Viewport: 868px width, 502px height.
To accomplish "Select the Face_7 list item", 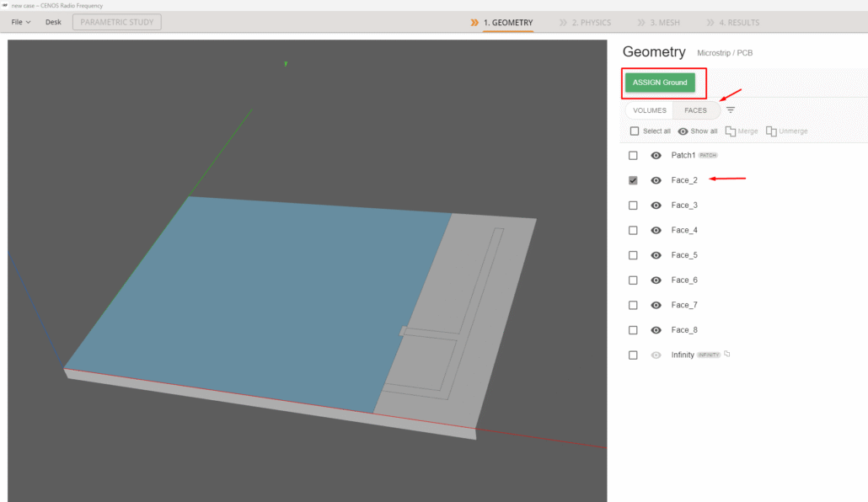I will click(x=684, y=305).
